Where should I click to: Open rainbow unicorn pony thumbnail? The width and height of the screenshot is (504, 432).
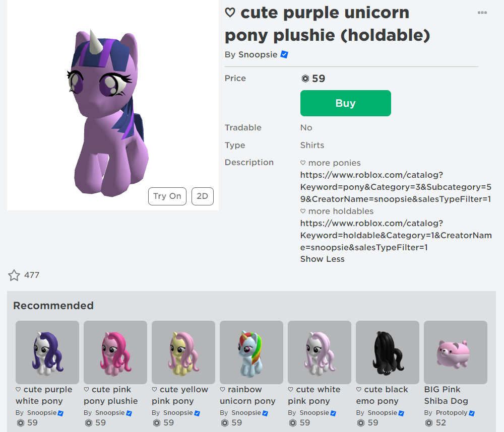click(x=251, y=352)
